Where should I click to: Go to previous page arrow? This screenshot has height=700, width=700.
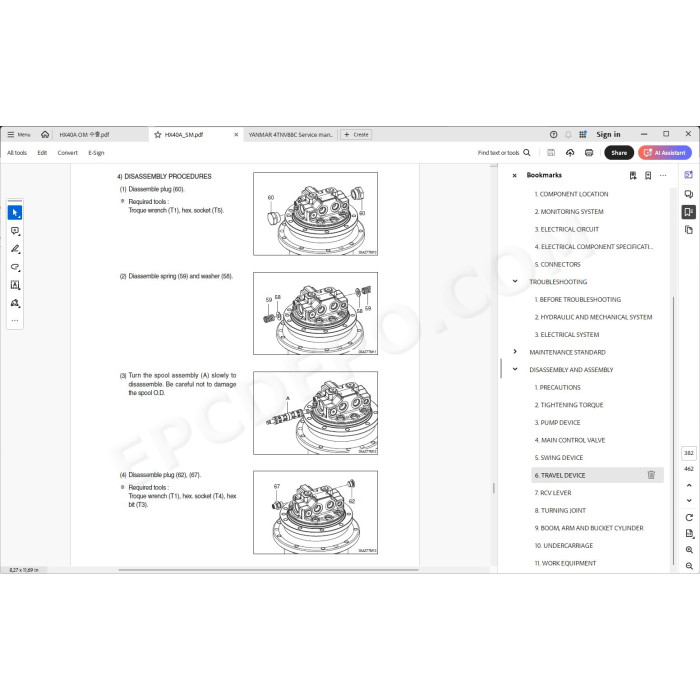point(689,485)
